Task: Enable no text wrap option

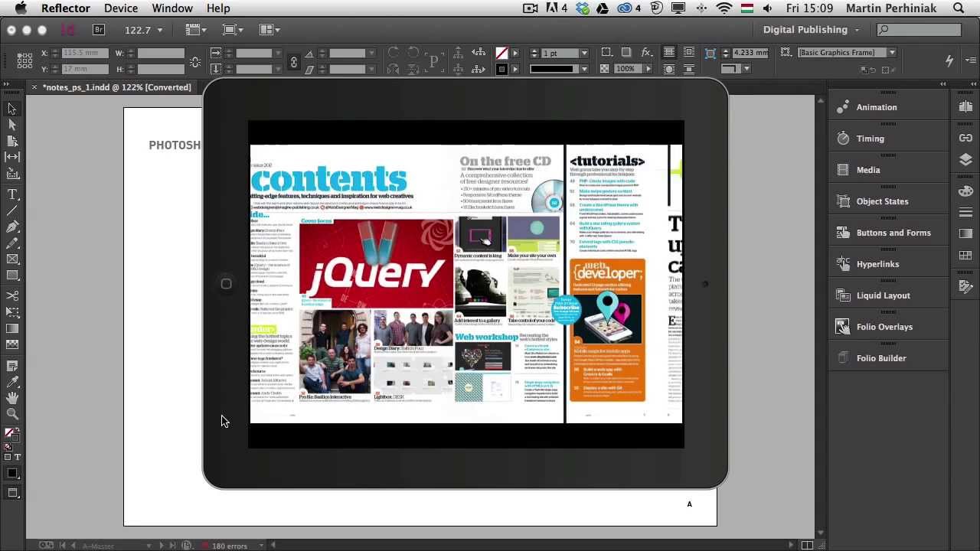Action: click(669, 53)
